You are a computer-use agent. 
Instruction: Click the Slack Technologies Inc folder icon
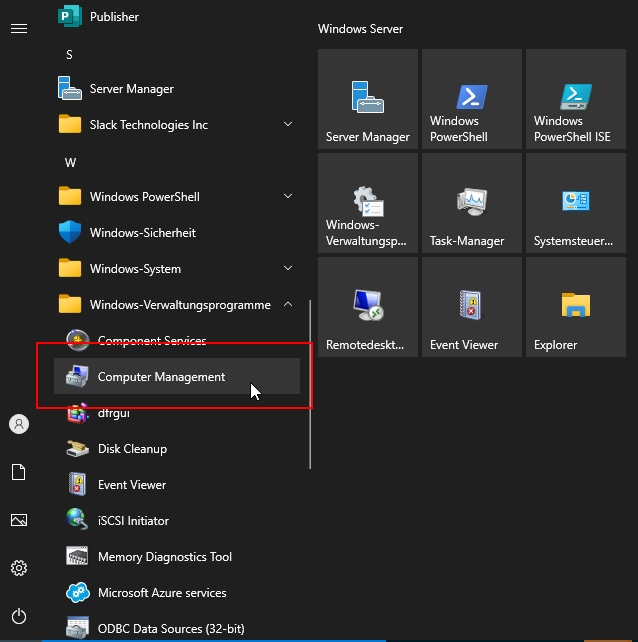point(70,124)
